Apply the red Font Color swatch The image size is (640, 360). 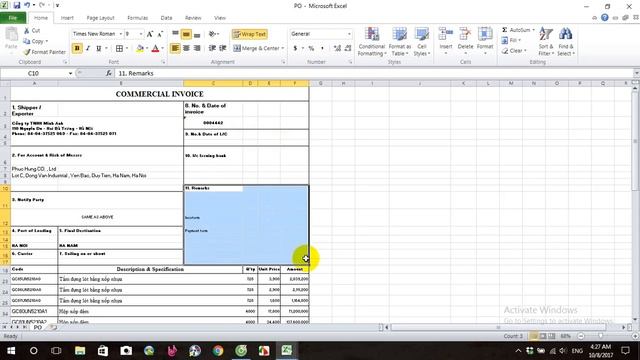[155, 49]
